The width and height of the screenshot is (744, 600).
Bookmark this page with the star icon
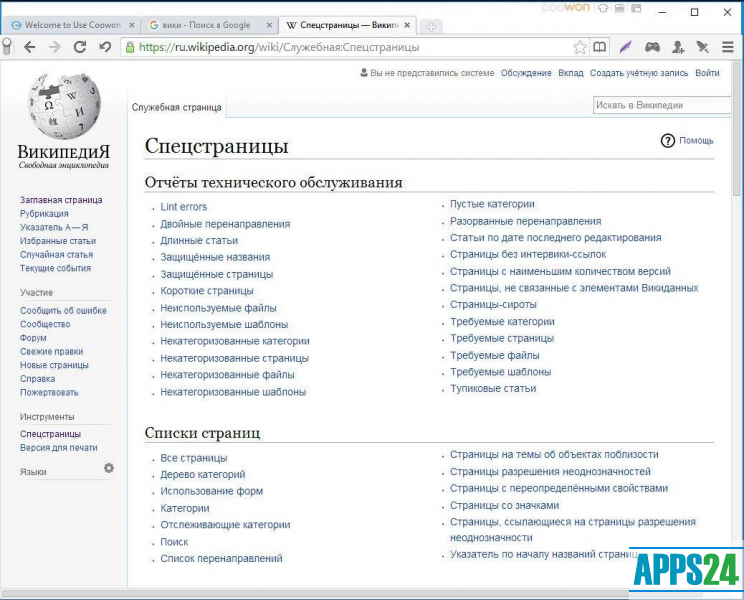[x=579, y=47]
